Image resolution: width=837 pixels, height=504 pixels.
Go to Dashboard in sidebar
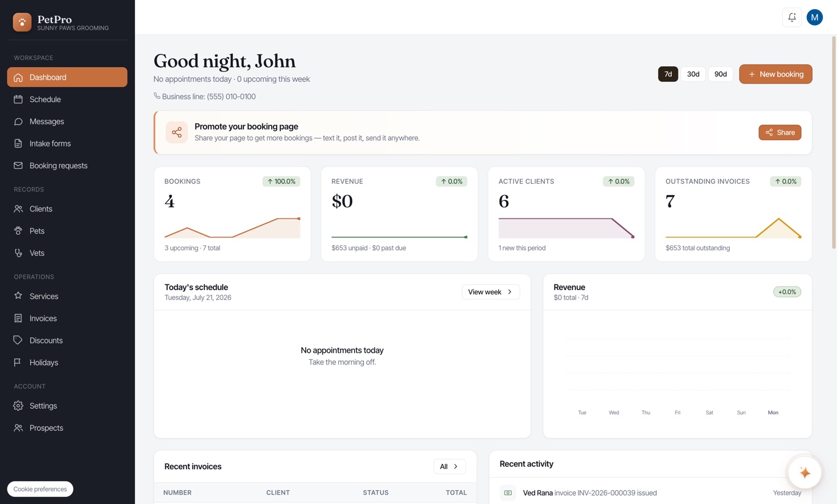click(67, 77)
